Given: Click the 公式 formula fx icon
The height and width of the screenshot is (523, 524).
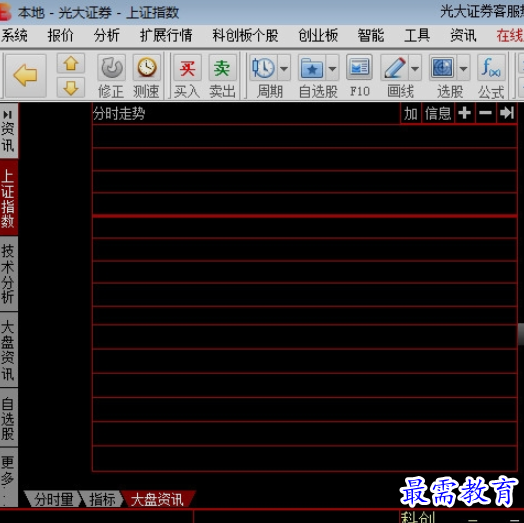Looking at the screenshot, I should coord(491,68).
